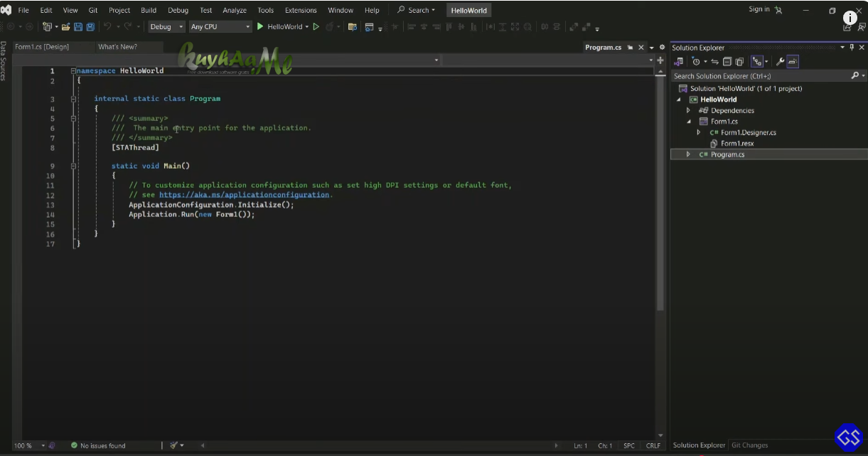Viewport: 868px width, 456px height.
Task: Click the Solution Explorer search magnifier icon
Action: [855, 75]
